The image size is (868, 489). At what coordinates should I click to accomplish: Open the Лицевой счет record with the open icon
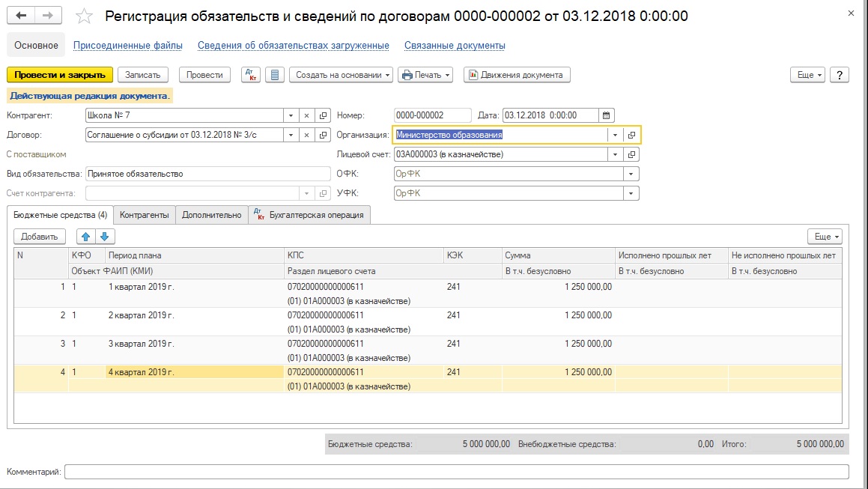pos(631,154)
